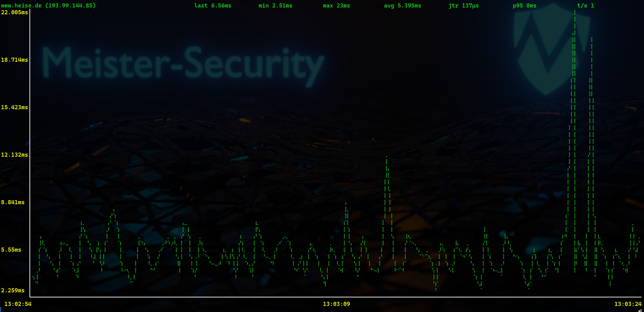Click the return arrow symbol in bottom-right corner
Screen dimensions: 644x312
click(x=640, y=310)
